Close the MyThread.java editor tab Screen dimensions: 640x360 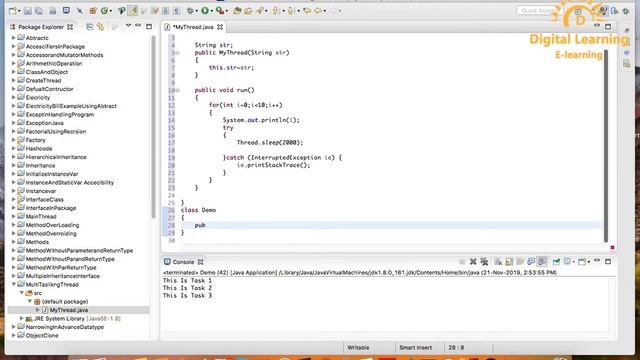pyautogui.click(x=220, y=27)
